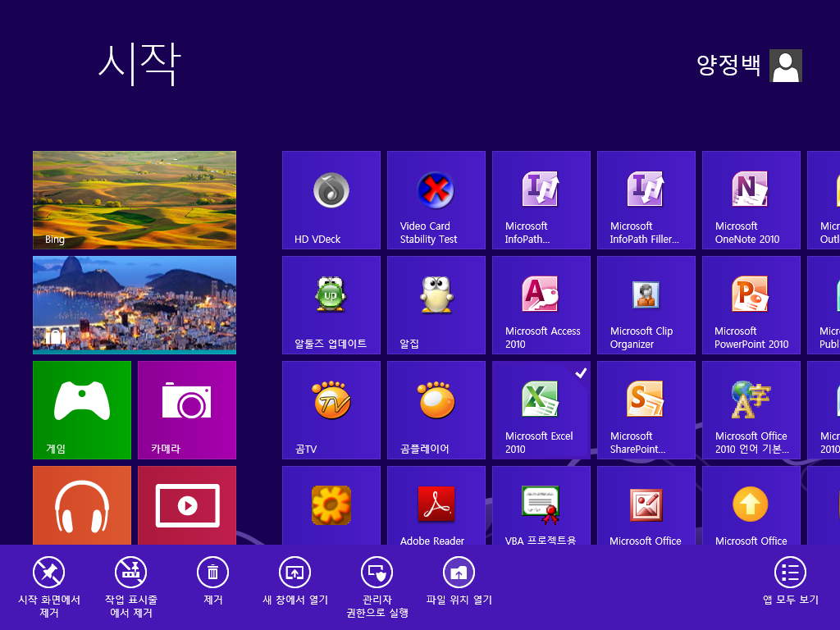Open the Video player tile
The height and width of the screenshot is (630, 840).
(x=187, y=505)
